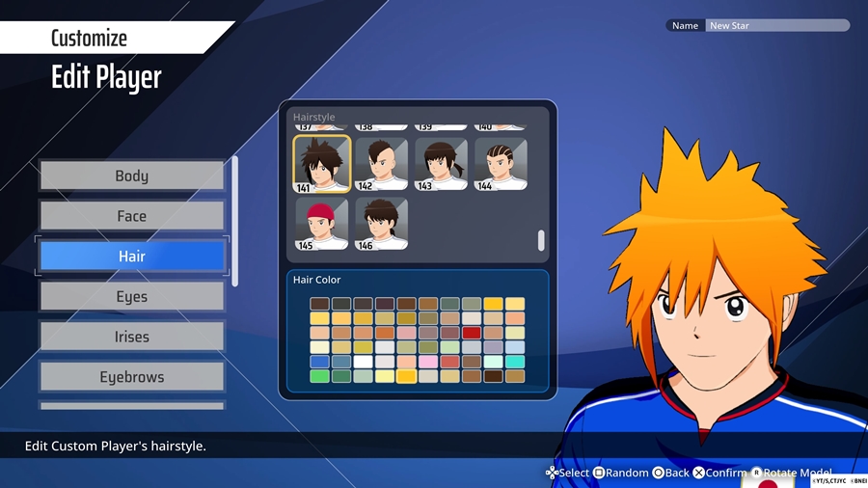
Task: Pick the pale mint hair color swatch
Action: [493, 362]
